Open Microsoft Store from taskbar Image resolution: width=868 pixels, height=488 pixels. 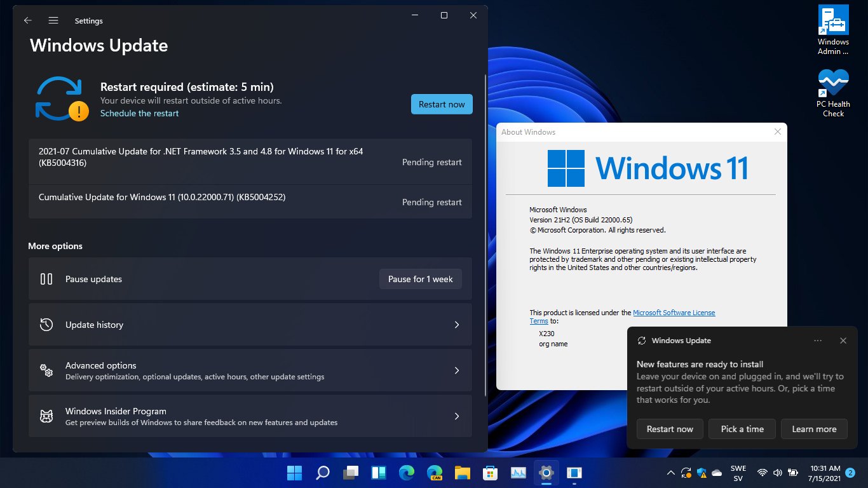491,473
